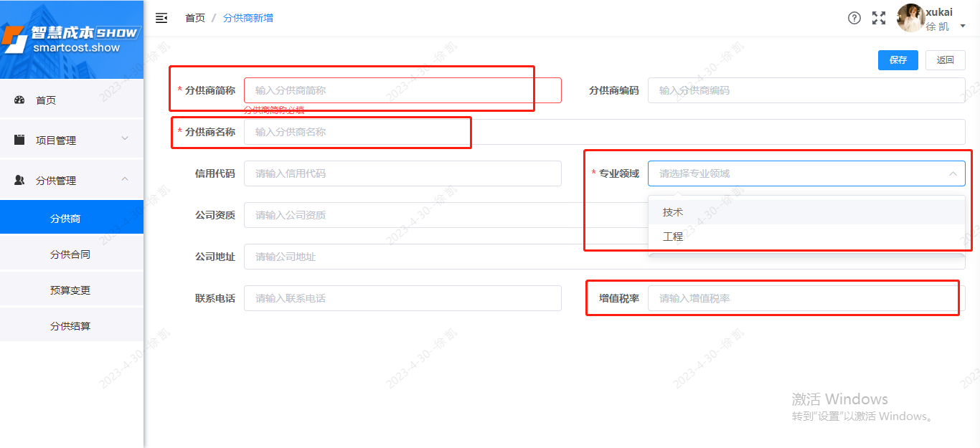Select 技术 from the open dropdown list

[x=673, y=212]
